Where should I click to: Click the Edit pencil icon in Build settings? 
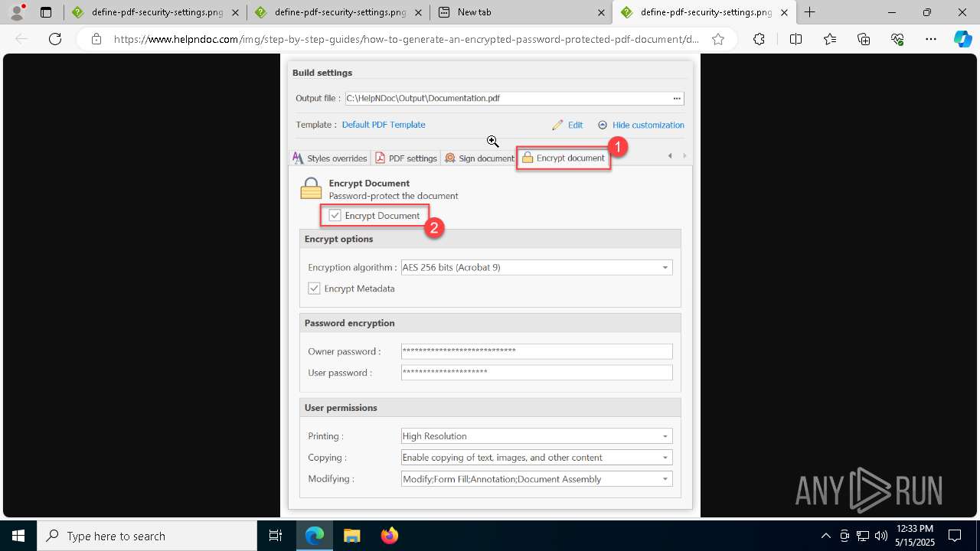[557, 125]
